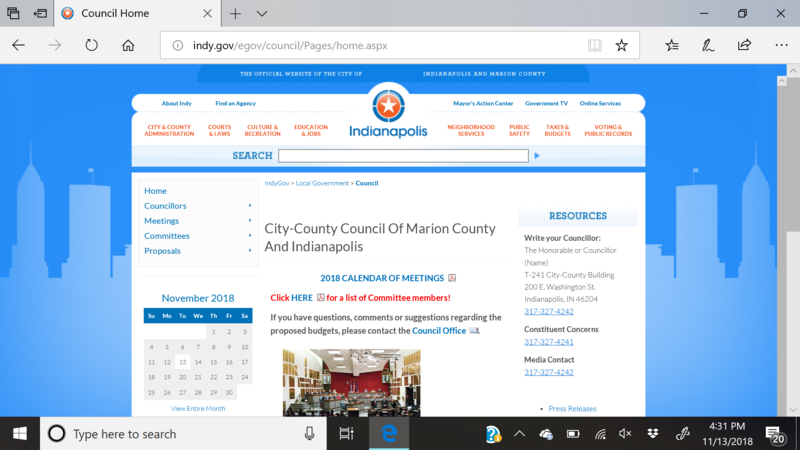This screenshot has width=800, height=450.
Task: Select day 13 in November calendar
Action: 182,362
